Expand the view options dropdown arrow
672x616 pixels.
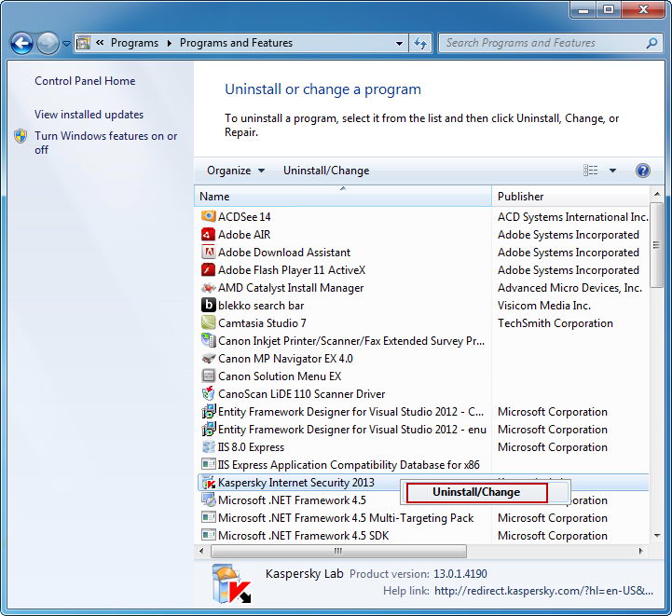coord(613,171)
